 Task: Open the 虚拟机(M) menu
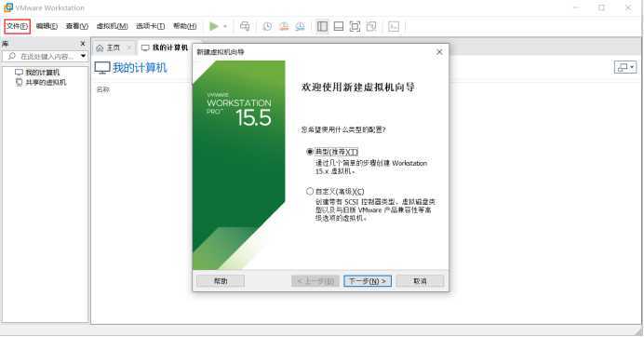coord(112,26)
